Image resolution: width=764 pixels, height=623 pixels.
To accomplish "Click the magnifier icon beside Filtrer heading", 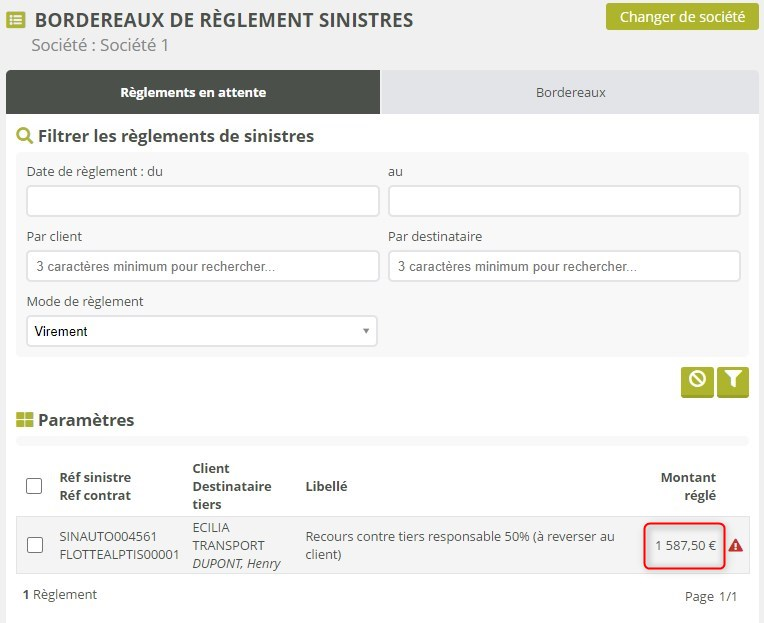I will coord(24,136).
